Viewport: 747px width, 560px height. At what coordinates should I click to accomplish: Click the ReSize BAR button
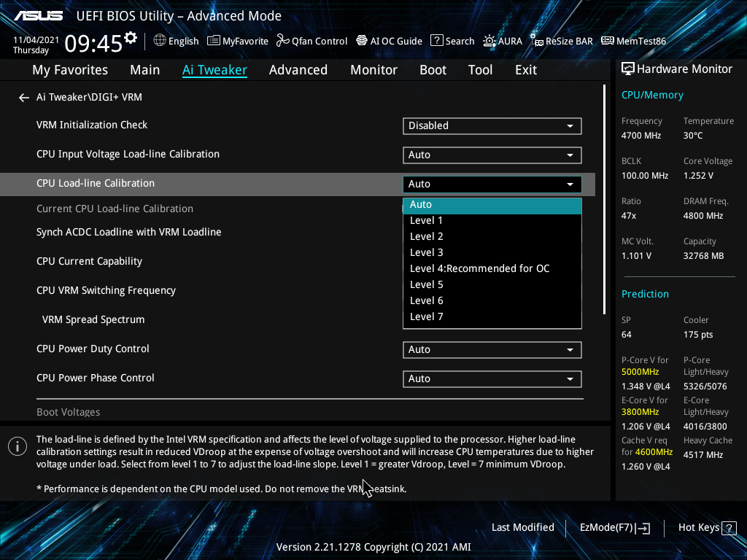click(562, 41)
